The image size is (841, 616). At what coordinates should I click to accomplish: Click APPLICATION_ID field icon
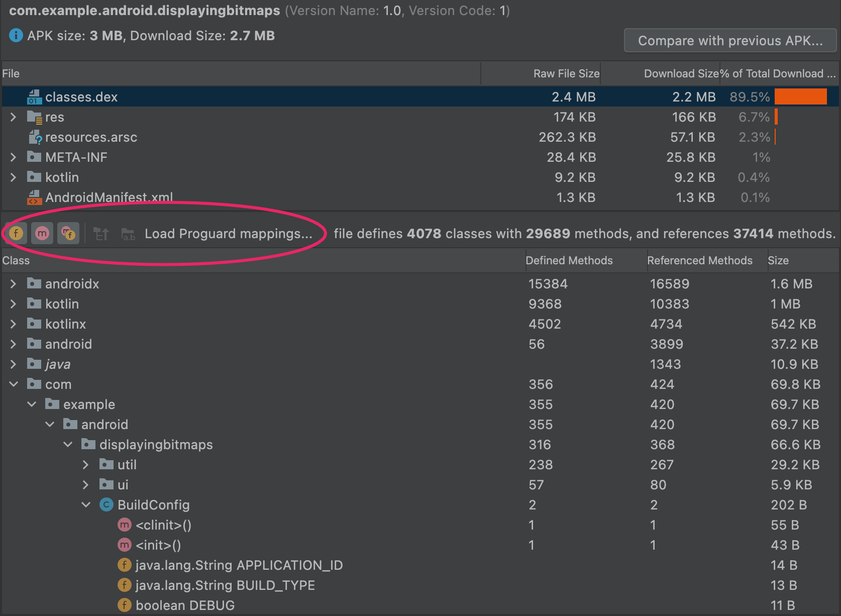pyautogui.click(x=124, y=565)
